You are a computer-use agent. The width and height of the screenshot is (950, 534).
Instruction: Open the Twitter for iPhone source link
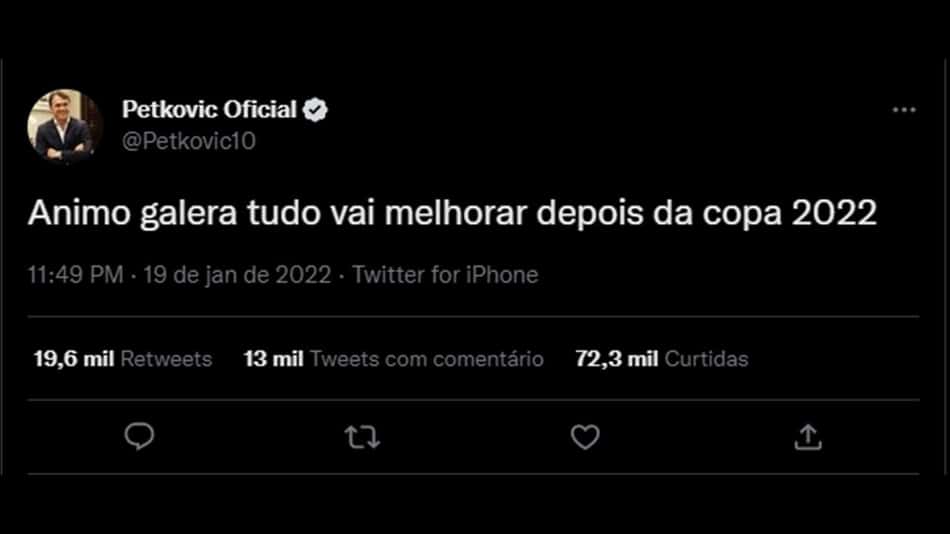(445, 275)
